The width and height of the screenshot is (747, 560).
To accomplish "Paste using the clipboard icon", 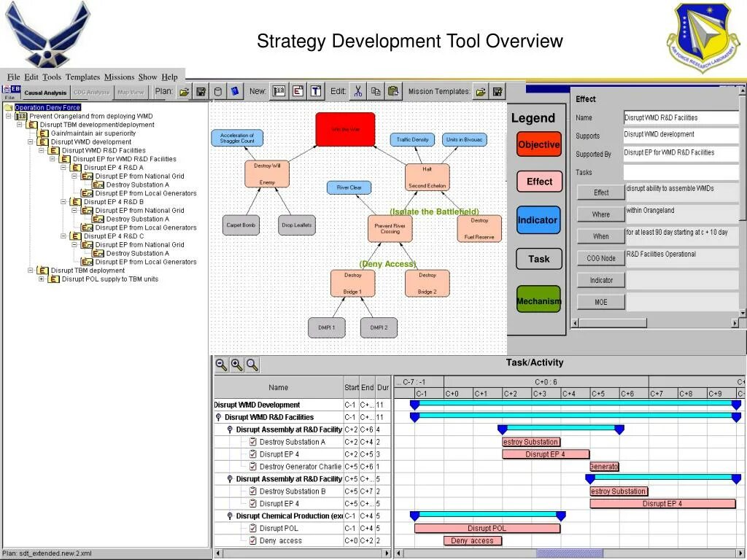I will (393, 91).
